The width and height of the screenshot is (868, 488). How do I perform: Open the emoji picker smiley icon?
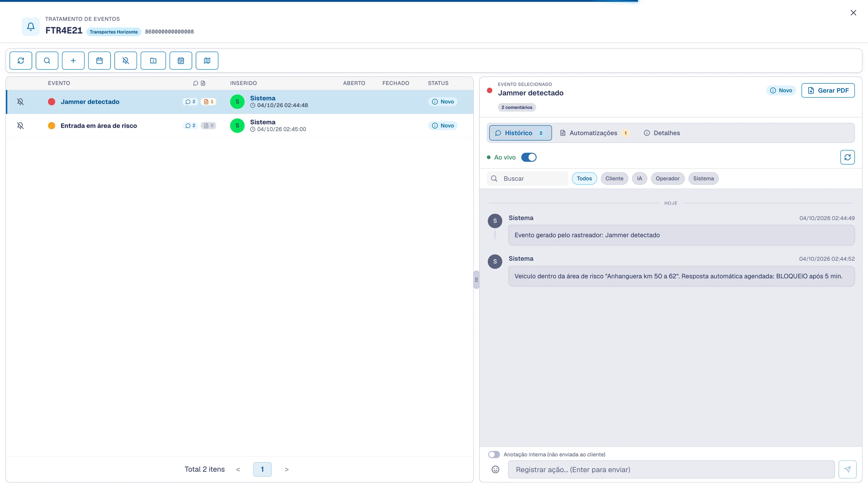tap(495, 469)
